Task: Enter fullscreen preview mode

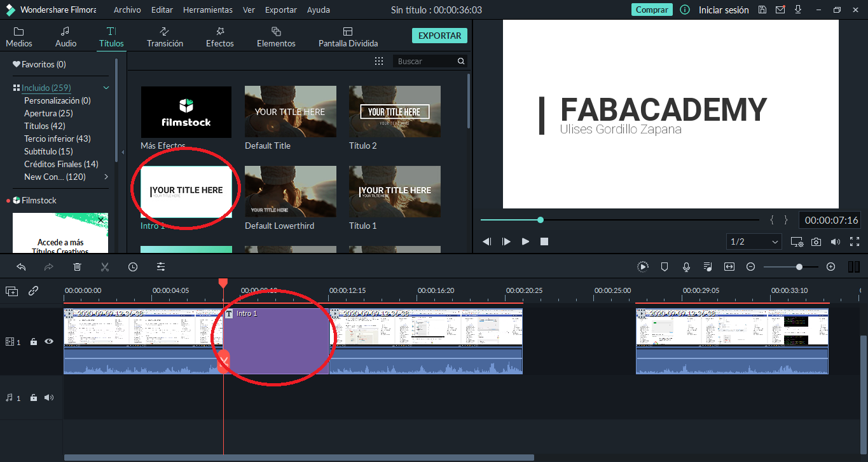Action: (x=855, y=241)
